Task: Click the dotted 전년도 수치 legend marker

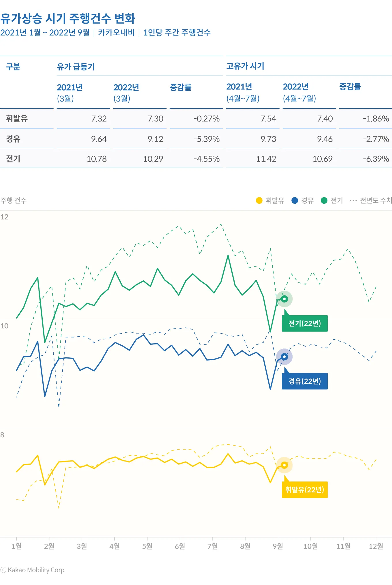Action: point(353,200)
